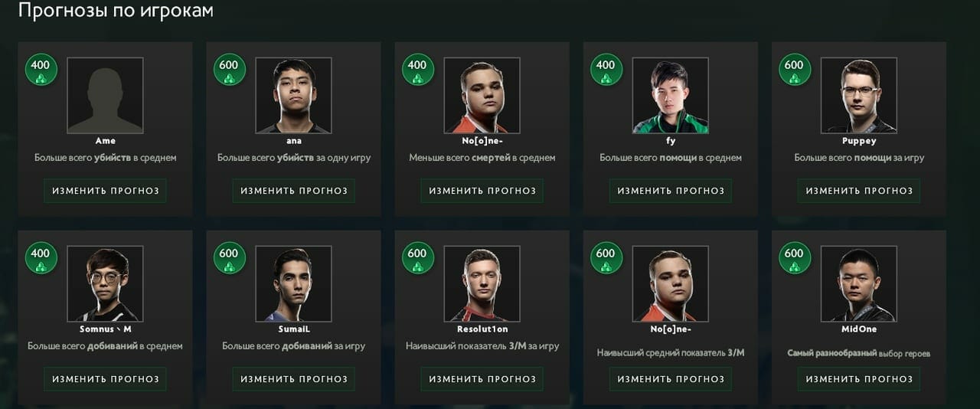Click the Прогнозы по игрокам heading
This screenshot has height=409, width=980.
(x=116, y=11)
